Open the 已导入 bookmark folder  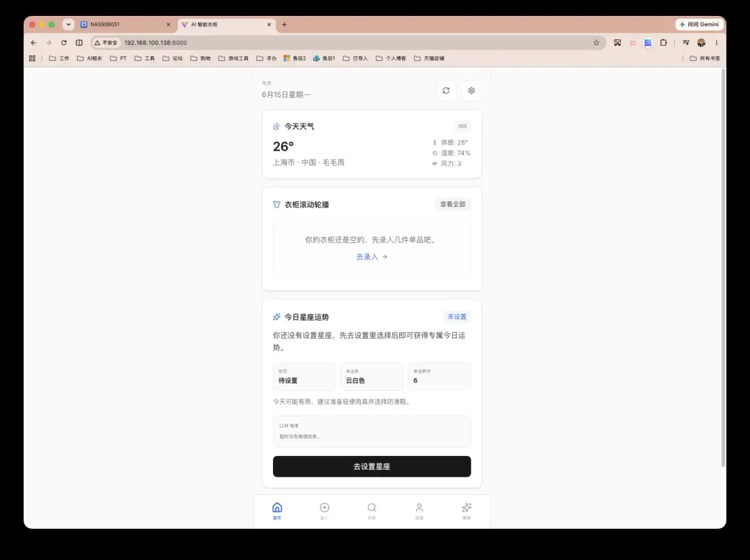[x=356, y=58]
